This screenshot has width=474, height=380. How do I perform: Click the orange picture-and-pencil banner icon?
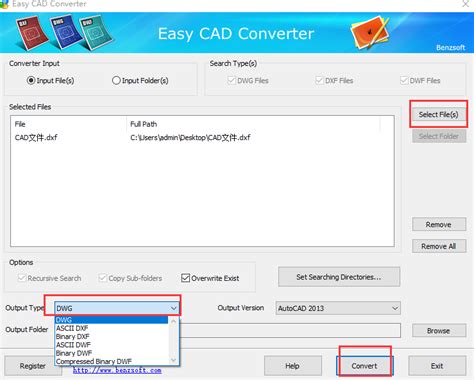pos(370,33)
